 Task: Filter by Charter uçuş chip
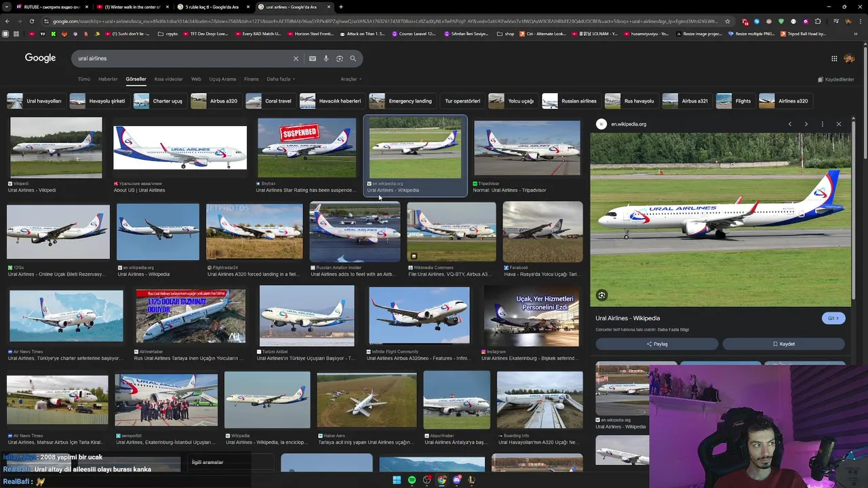pos(159,101)
